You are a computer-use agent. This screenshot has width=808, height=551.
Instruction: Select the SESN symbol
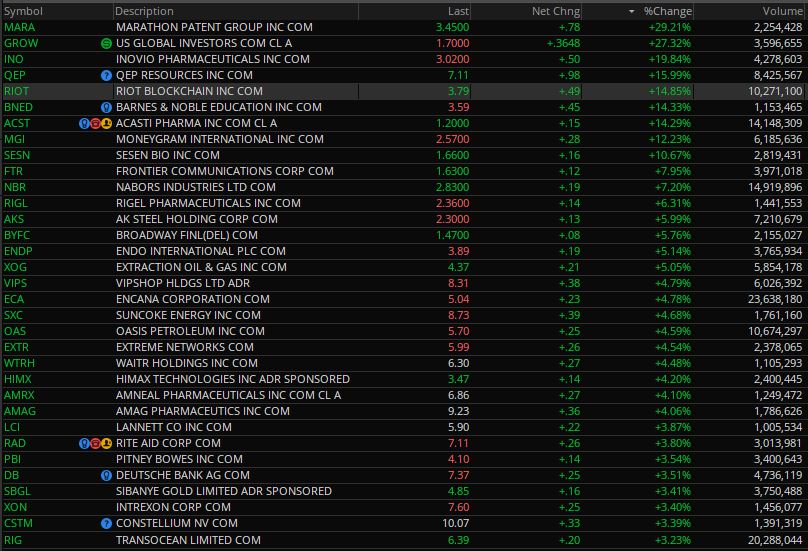[x=17, y=155]
